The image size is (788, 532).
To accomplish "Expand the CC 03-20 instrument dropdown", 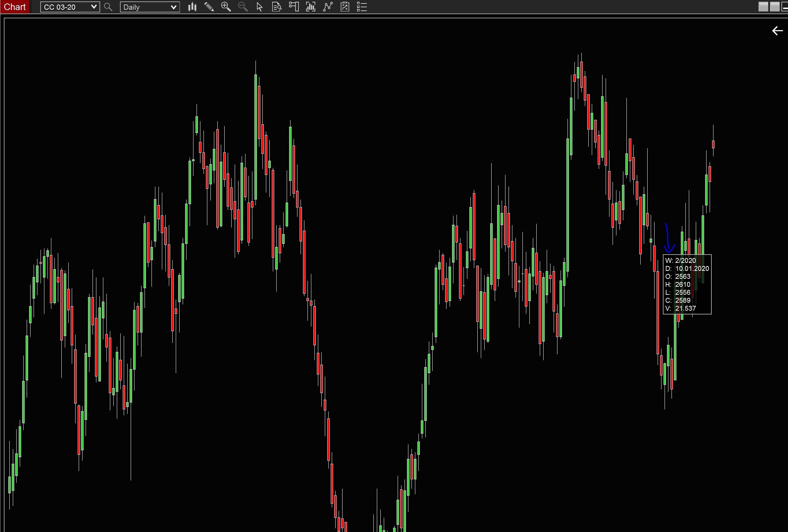I will (94, 7).
